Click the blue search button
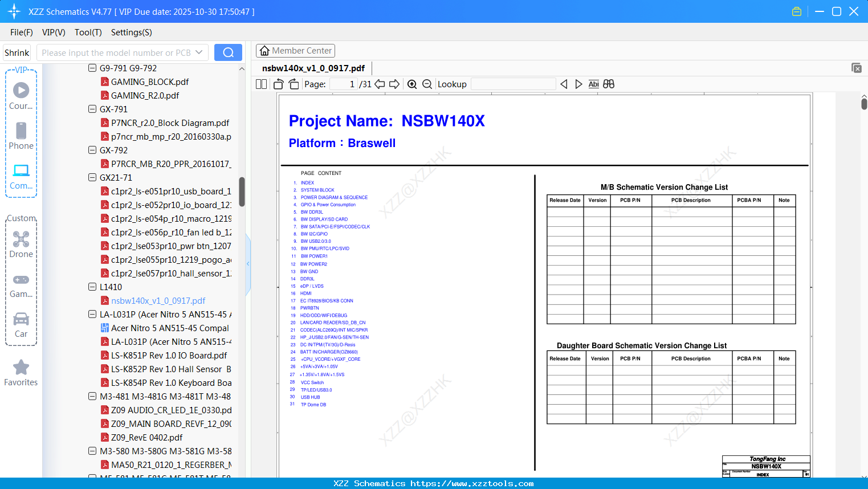The image size is (868, 489). click(228, 52)
